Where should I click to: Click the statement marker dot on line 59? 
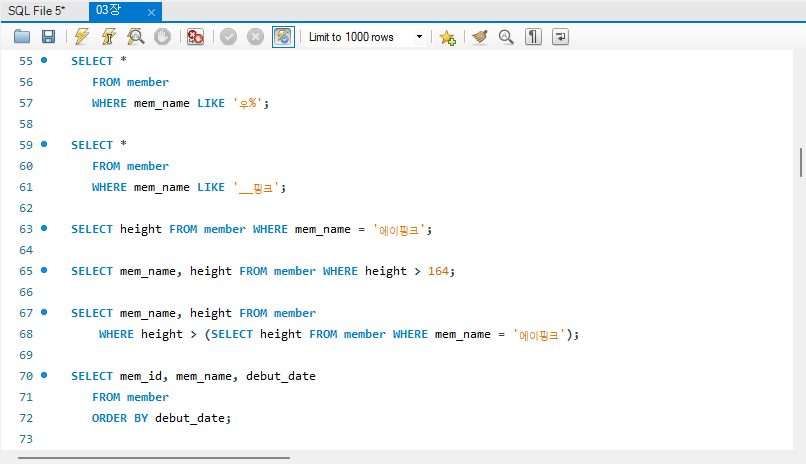click(x=44, y=144)
